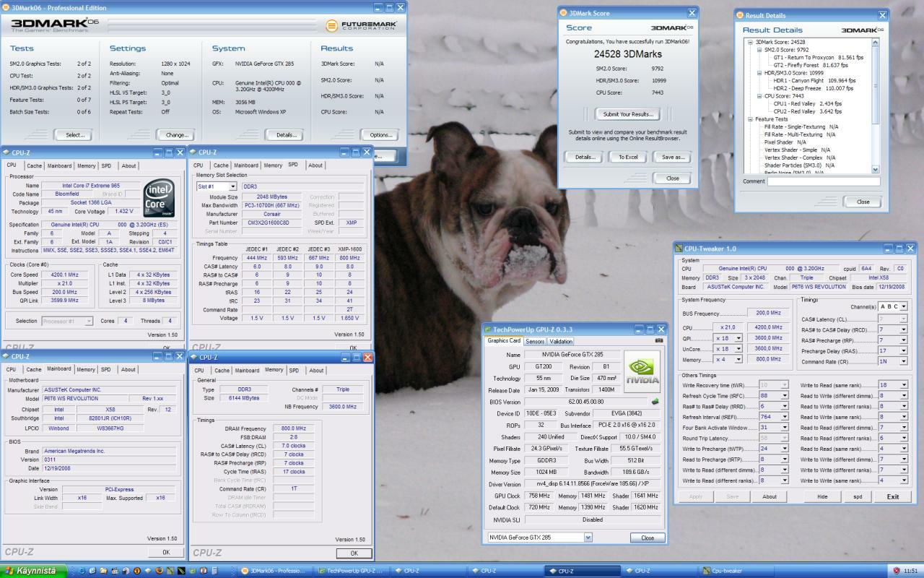Click the 3DMark Score title bar icon
The height and width of the screenshot is (578, 924).
tap(564, 13)
